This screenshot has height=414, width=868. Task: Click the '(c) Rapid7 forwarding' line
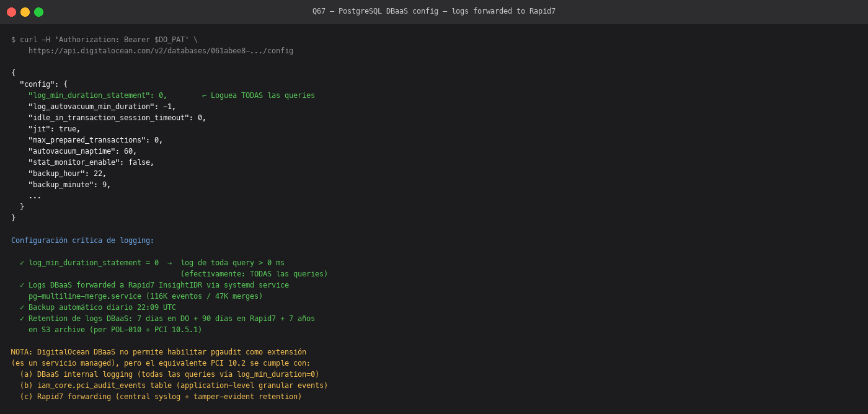coord(161,397)
